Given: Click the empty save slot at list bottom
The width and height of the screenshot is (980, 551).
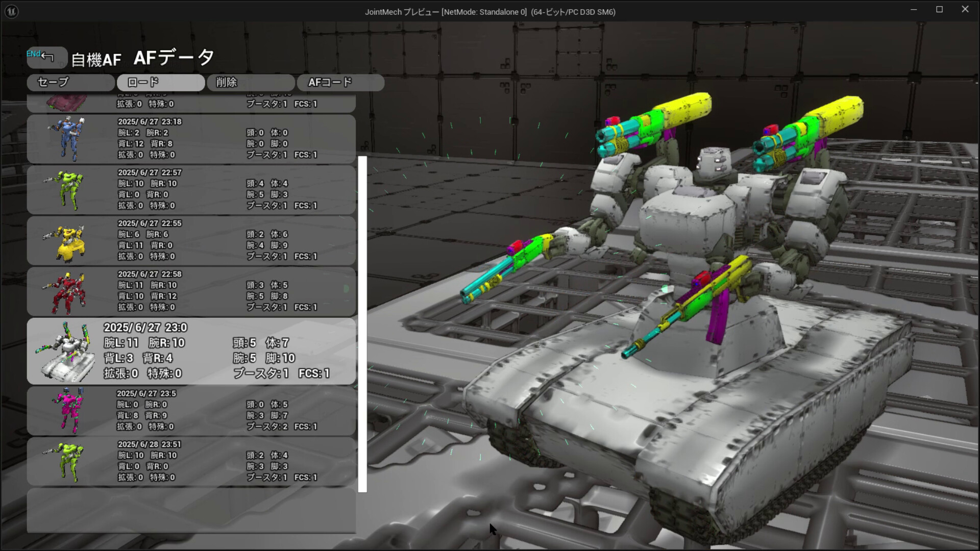Looking at the screenshot, I should [191, 510].
